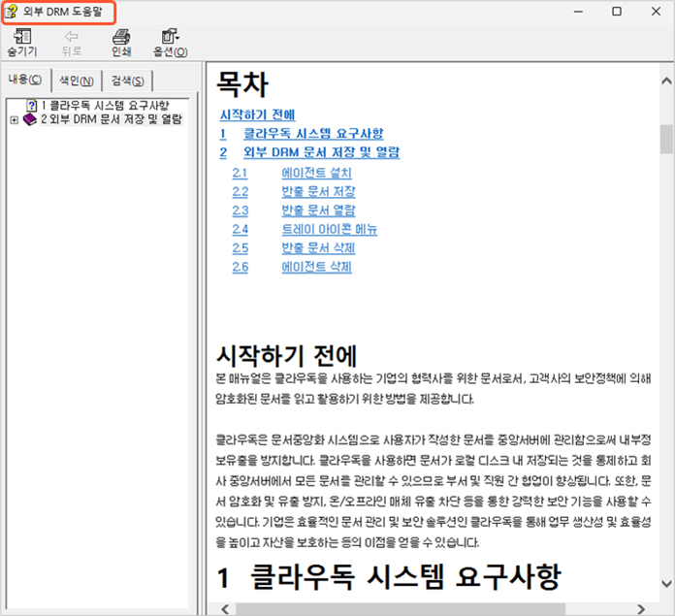Image resolution: width=675 pixels, height=616 pixels.
Task: Click the horizontal scrollbar right arrow
Action: pyautogui.click(x=641, y=608)
